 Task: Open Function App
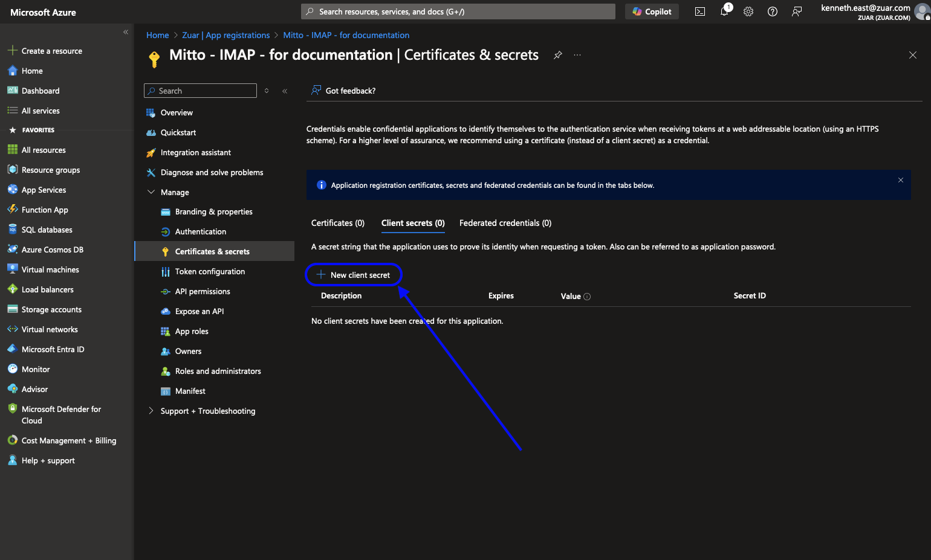(x=38, y=210)
